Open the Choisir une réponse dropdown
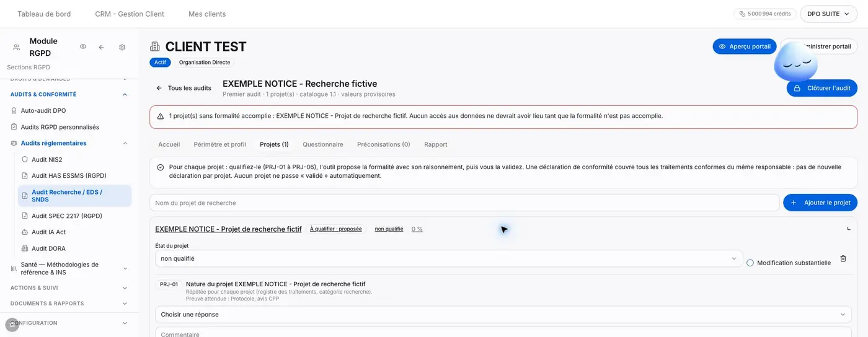Image resolution: width=868 pixels, height=337 pixels. click(x=503, y=315)
